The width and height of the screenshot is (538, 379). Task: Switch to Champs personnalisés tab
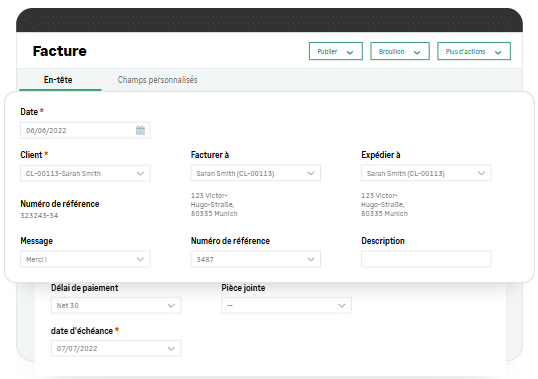[157, 80]
